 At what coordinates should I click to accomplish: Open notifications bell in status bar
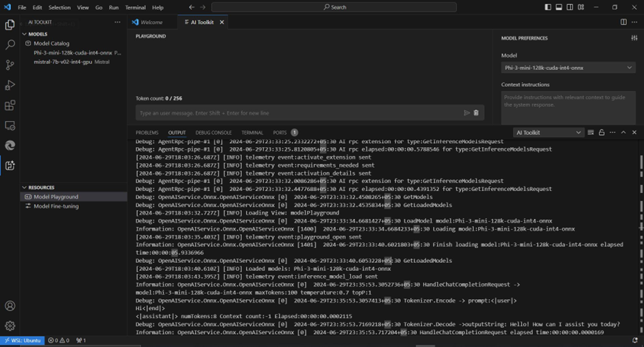point(635,340)
